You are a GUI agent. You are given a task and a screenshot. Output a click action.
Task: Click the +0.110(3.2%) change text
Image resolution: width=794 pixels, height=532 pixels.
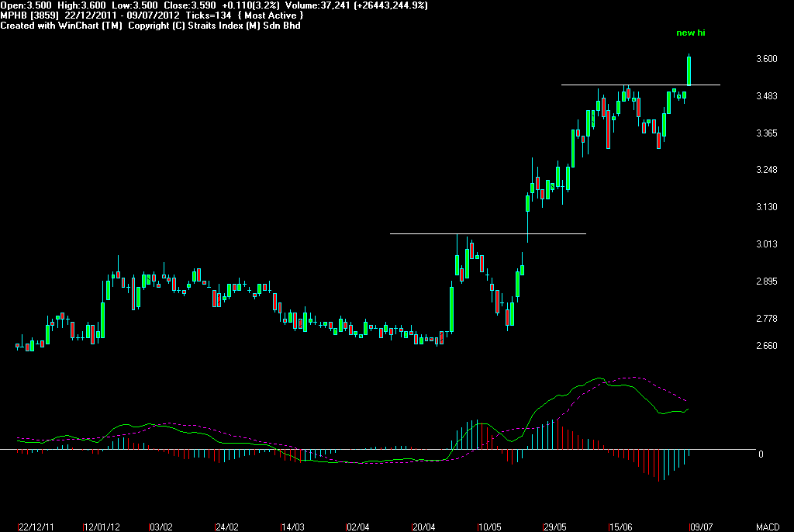tap(250, 5)
